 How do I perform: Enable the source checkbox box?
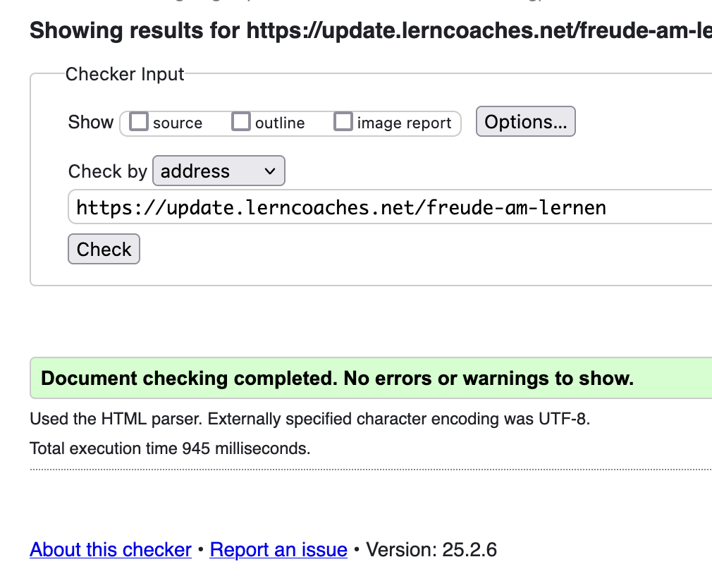[x=140, y=122]
